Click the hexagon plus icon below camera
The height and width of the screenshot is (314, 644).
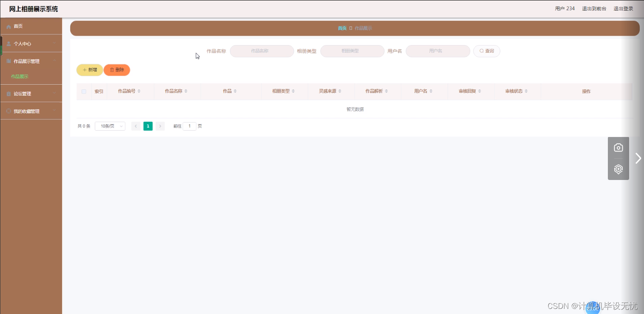(x=618, y=169)
